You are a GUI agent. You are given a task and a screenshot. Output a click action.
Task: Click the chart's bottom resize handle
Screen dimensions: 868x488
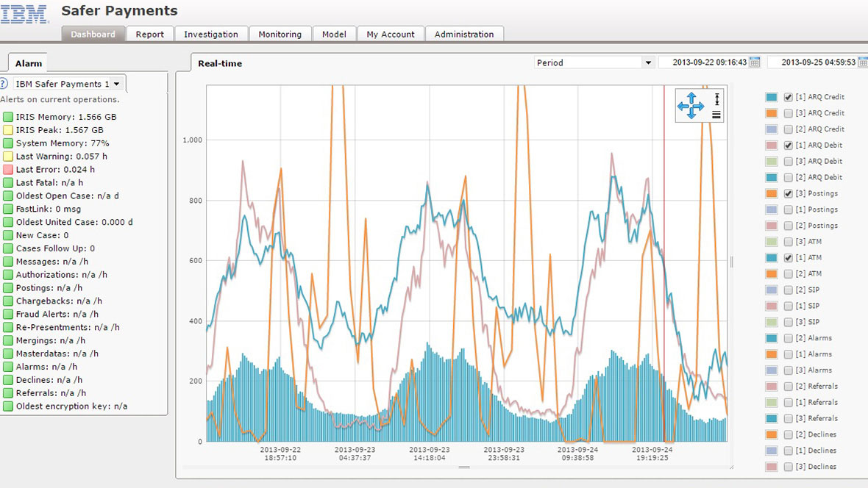coord(464,467)
